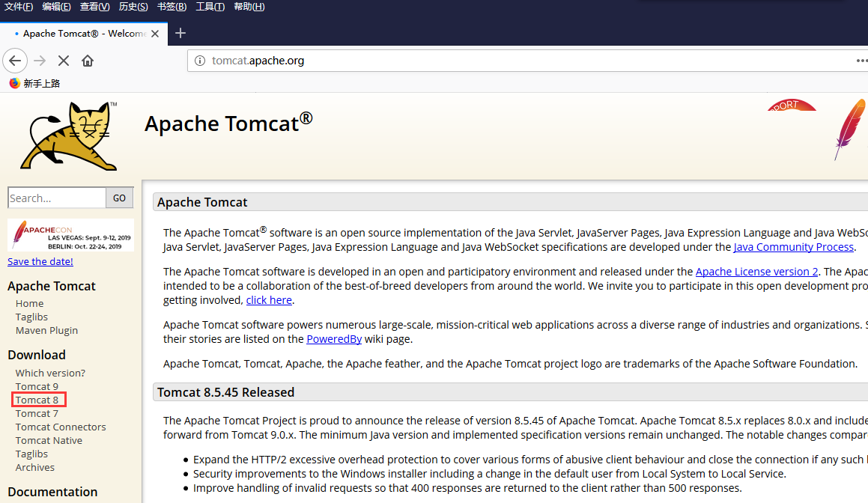This screenshot has height=503, width=868.
Task: Select the Apache Tomcat Welcome tab
Action: click(83, 34)
